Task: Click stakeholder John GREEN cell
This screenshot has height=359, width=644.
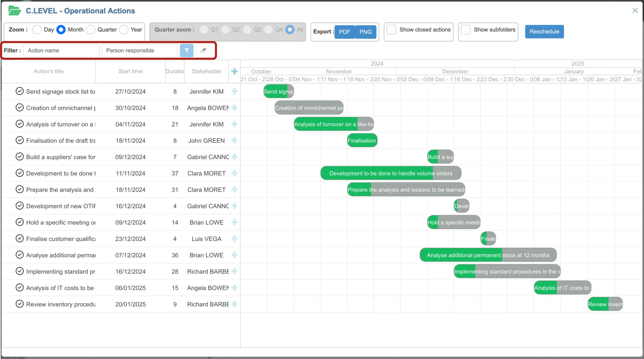Action: [206, 141]
